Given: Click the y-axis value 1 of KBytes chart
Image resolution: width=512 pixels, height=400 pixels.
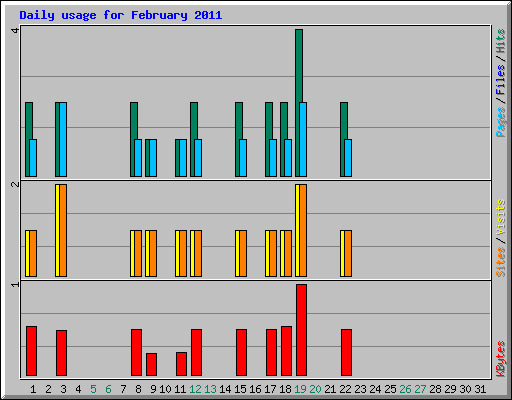Looking at the screenshot, I should pyautogui.click(x=15, y=284).
